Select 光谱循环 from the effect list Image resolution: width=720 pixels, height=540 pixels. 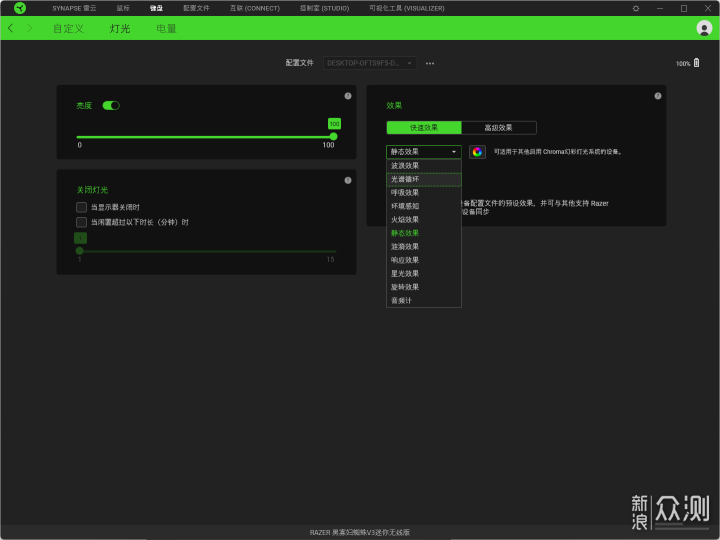point(423,180)
